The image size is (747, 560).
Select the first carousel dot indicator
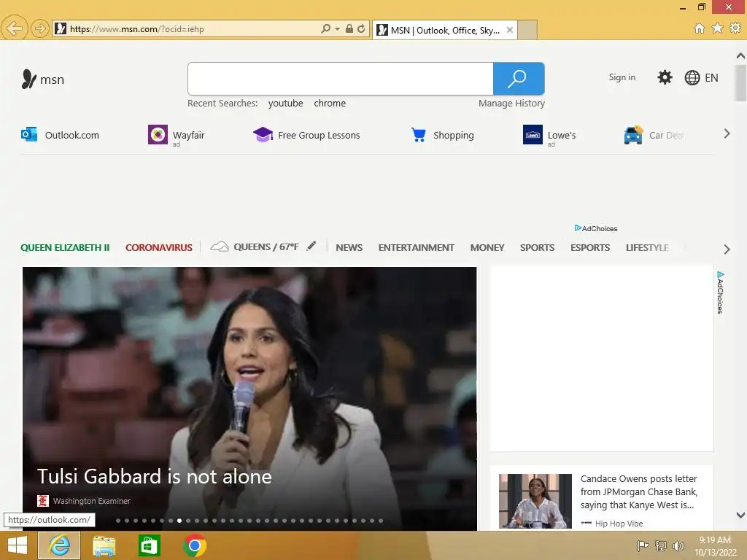[x=118, y=521]
